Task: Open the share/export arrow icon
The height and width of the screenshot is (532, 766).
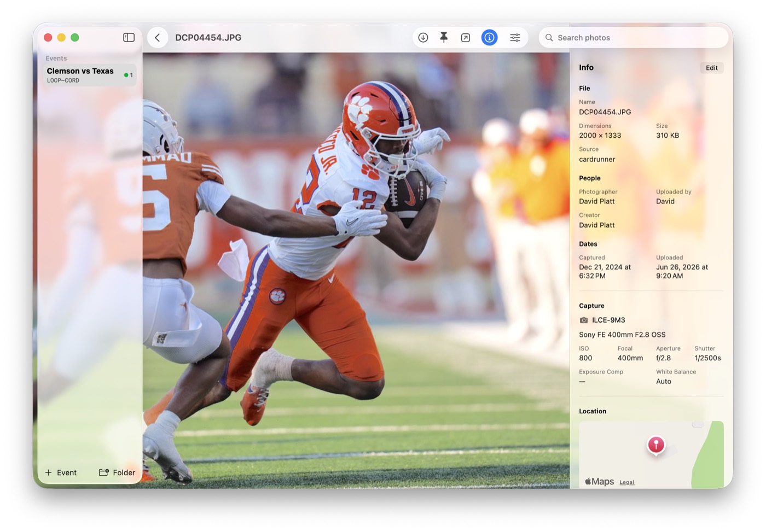Action: point(466,38)
